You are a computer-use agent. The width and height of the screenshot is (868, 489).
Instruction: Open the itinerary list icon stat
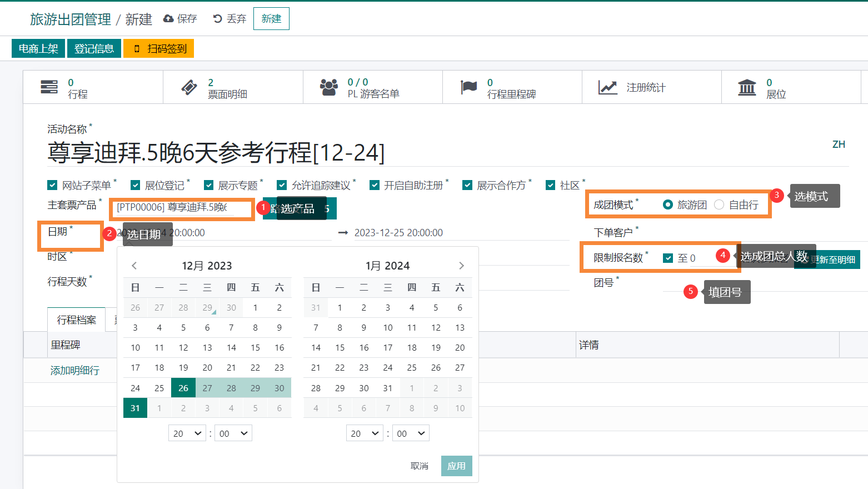(x=49, y=87)
